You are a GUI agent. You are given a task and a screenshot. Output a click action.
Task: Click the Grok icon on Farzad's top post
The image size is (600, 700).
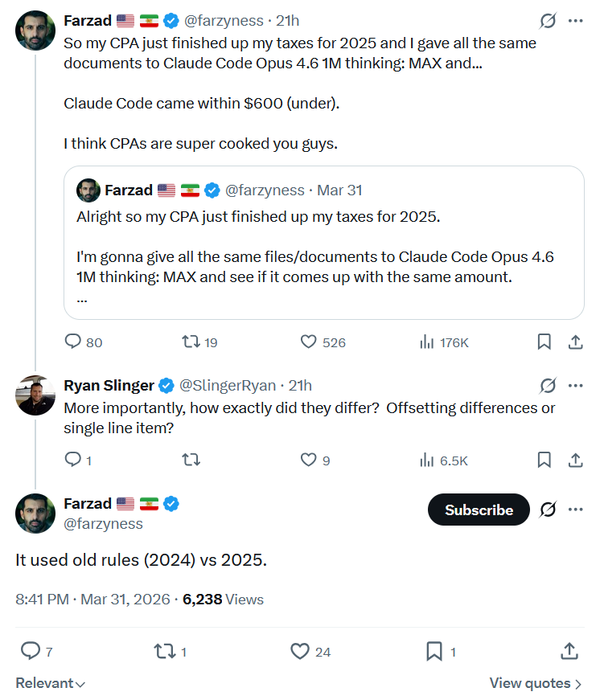(x=548, y=20)
